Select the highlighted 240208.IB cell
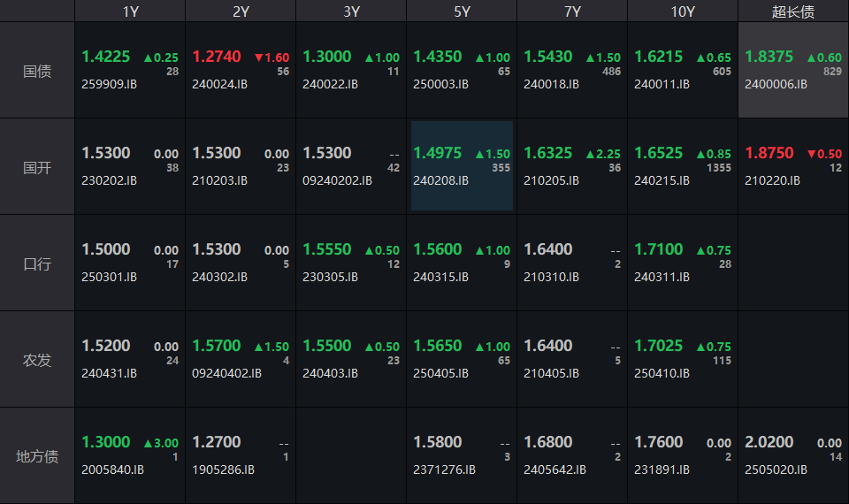 462,166
